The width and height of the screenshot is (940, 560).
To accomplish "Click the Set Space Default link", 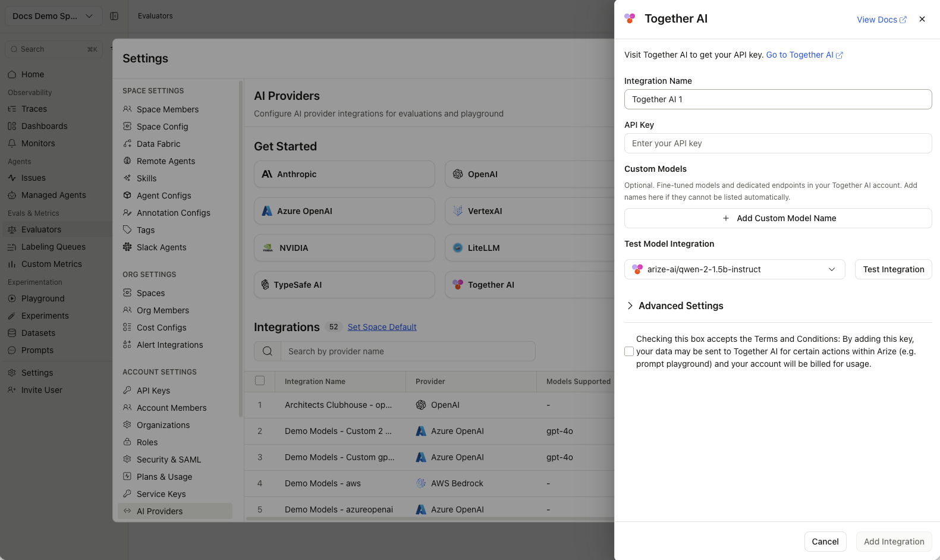I will point(382,327).
